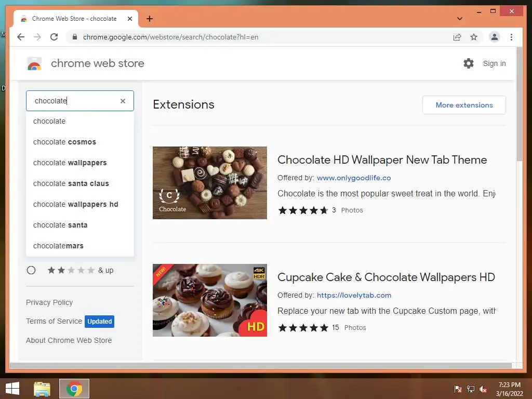532x399 pixels.
Task: Click the More extensions button
Action: (464, 105)
